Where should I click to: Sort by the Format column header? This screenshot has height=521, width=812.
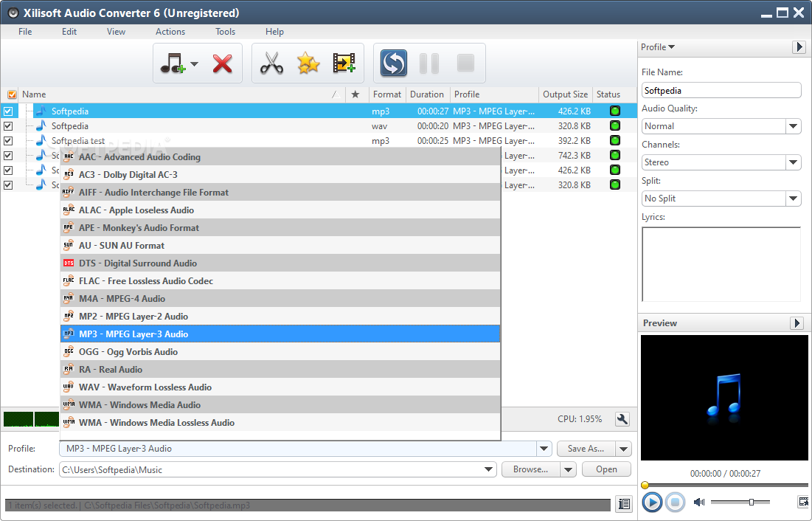tap(387, 94)
